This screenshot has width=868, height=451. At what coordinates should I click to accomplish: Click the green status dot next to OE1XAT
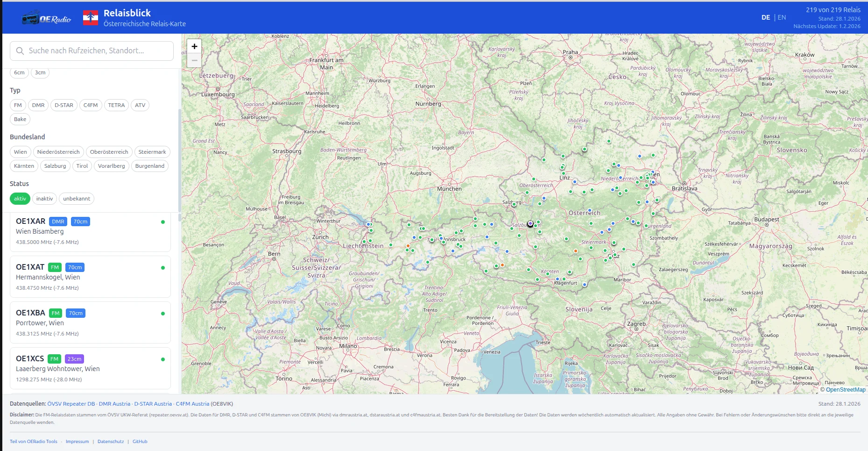tap(163, 268)
